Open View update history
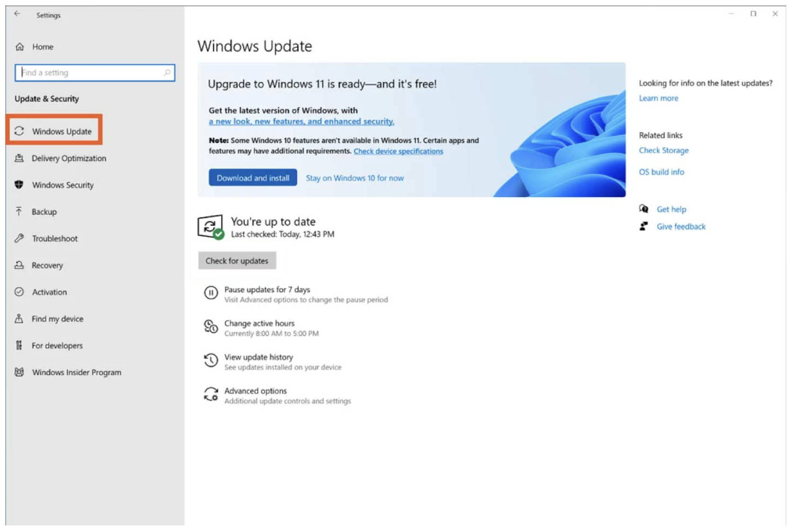This screenshot has height=532, width=791. [x=258, y=357]
